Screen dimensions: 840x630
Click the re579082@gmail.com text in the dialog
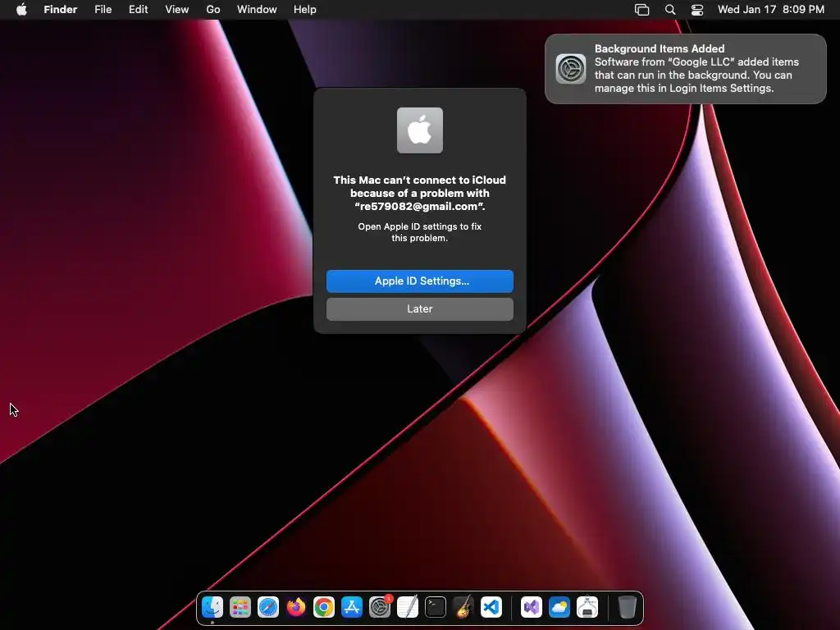coord(419,206)
